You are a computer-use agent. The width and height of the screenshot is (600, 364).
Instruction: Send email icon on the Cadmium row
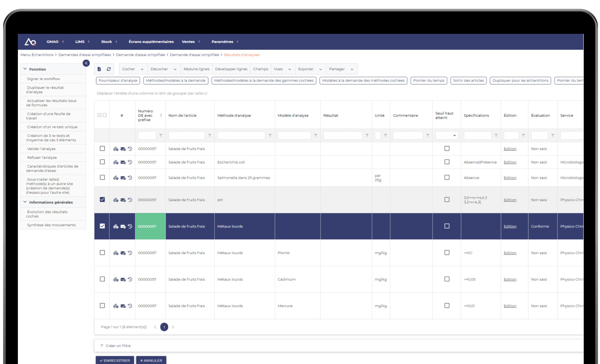click(123, 279)
